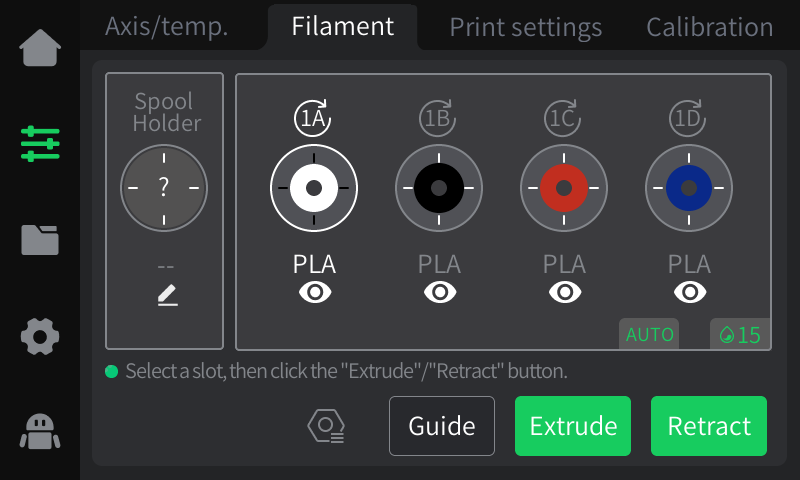Select the unknown Spool Holder spool

point(164,188)
